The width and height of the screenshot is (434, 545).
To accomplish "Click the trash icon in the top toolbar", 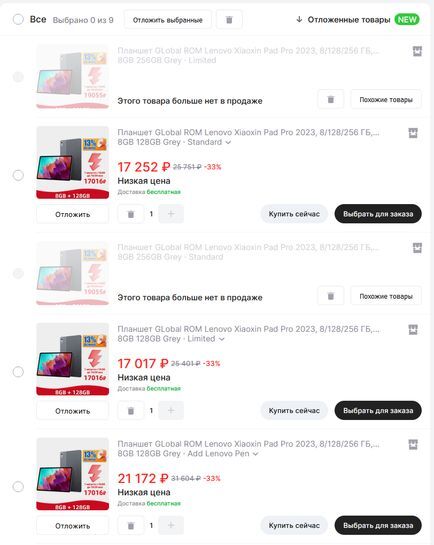I will click(x=229, y=20).
